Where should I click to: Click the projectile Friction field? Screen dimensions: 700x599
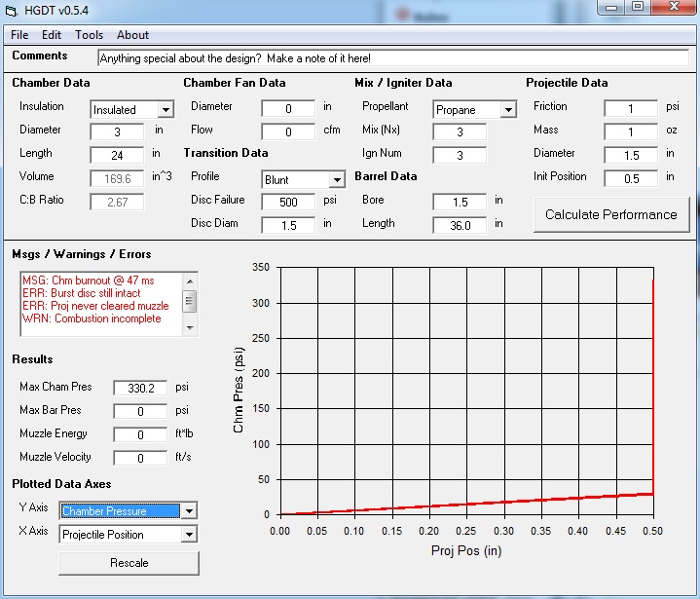tap(631, 108)
